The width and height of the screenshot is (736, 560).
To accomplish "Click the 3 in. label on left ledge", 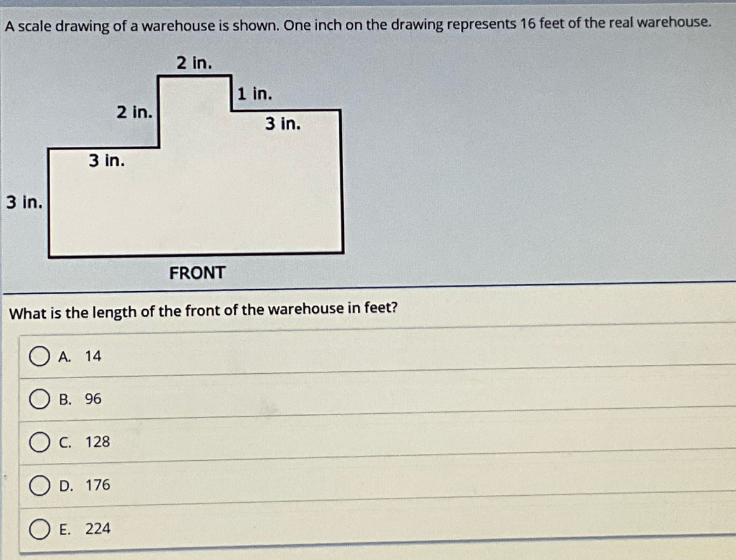I will pos(107,161).
